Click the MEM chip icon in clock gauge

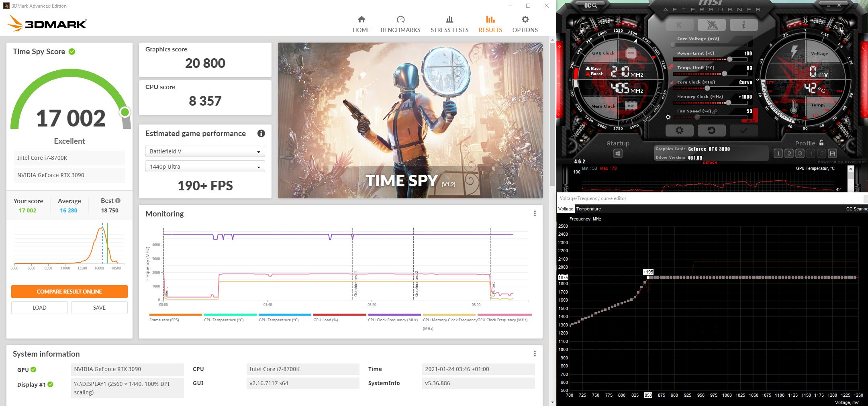pyautogui.click(x=631, y=106)
